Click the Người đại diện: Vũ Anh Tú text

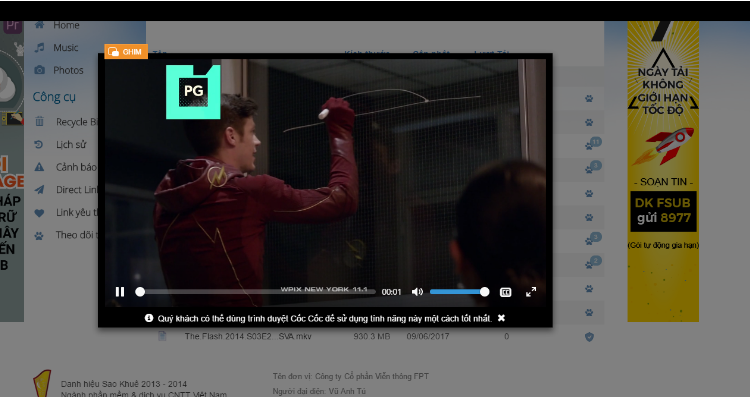(x=319, y=391)
